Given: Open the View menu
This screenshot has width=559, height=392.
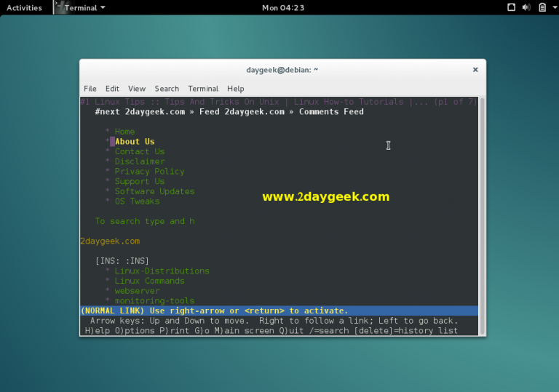Looking at the screenshot, I should (x=137, y=89).
